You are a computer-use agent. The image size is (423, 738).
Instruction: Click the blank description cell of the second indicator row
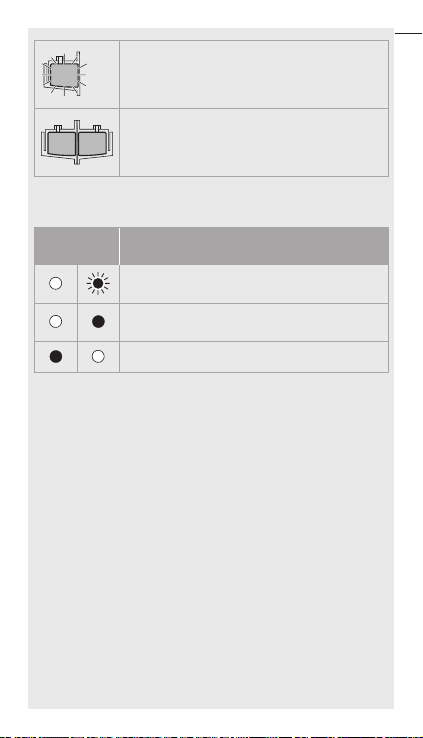tap(254, 322)
